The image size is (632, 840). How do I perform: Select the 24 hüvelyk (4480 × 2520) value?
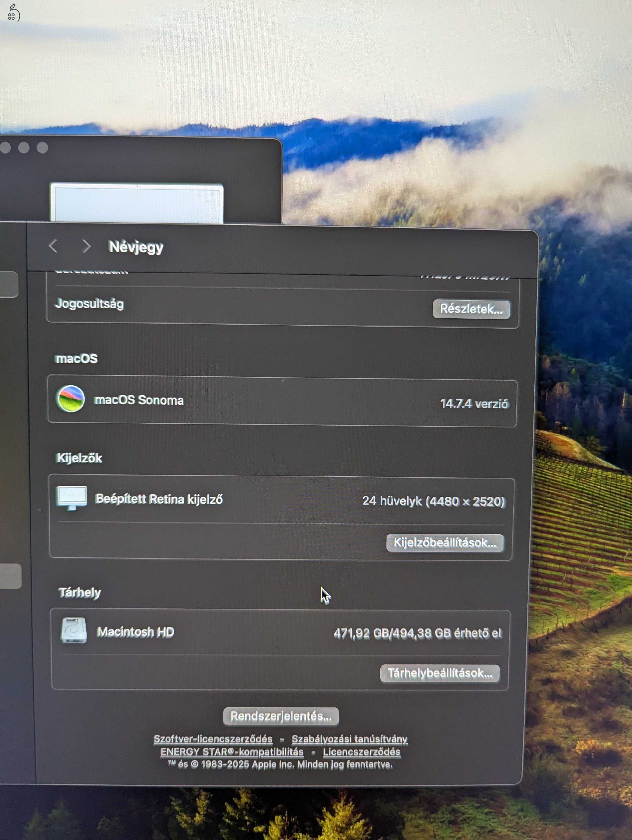[x=434, y=501]
